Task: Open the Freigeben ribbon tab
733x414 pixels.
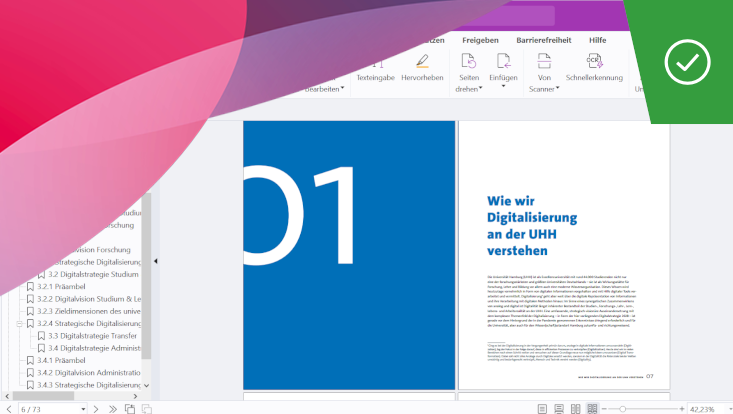Action: coord(480,40)
